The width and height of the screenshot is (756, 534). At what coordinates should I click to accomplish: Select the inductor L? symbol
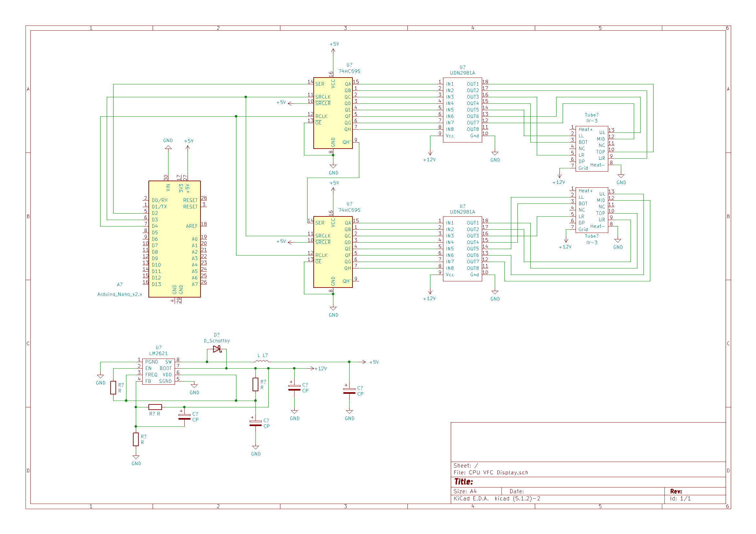point(262,361)
